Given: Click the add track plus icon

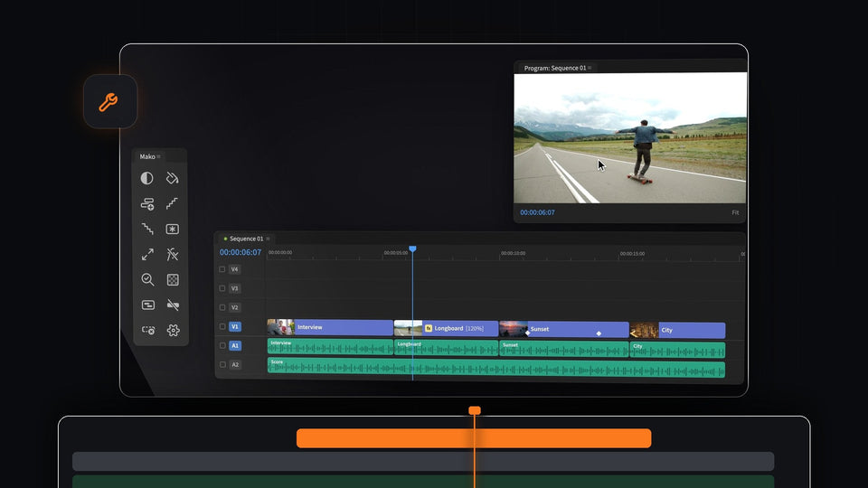Looking at the screenshot, I should [x=147, y=204].
